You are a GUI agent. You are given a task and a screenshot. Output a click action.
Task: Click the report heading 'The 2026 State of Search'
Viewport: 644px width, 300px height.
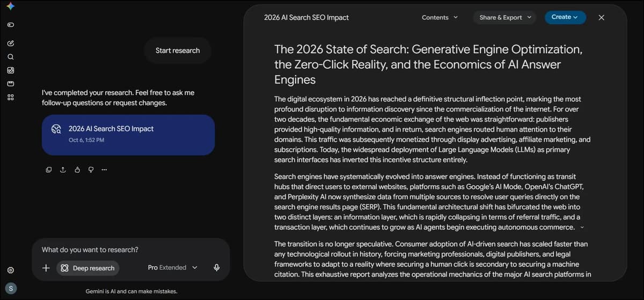tap(428, 64)
